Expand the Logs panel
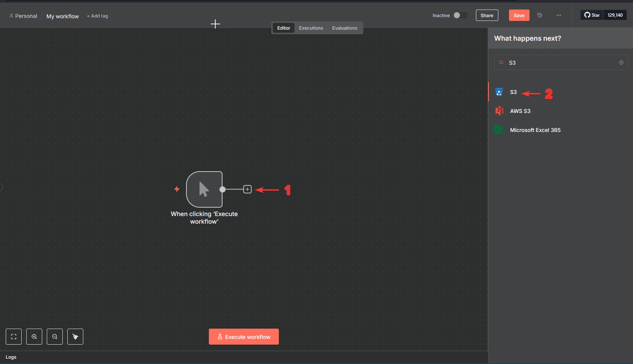Image resolution: width=633 pixels, height=364 pixels. [11, 357]
